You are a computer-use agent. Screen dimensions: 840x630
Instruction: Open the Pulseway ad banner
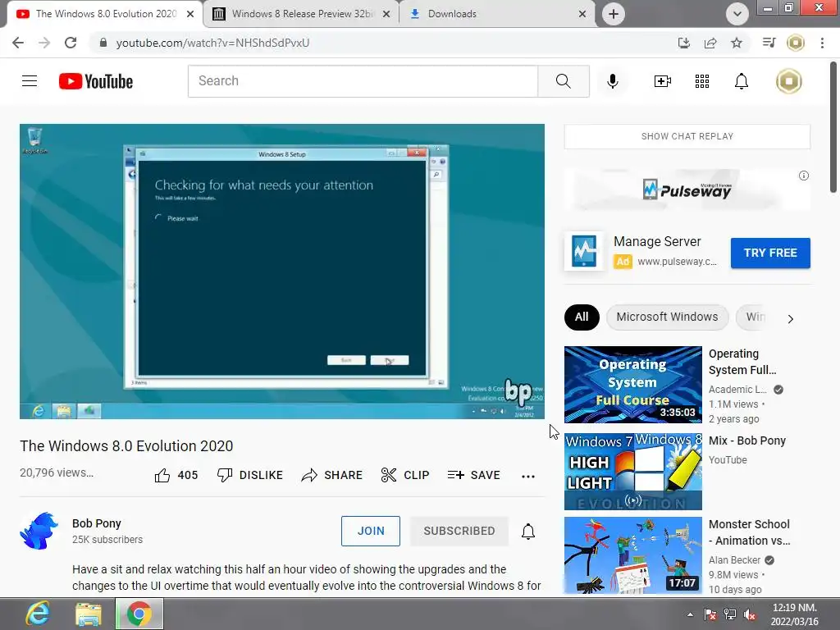(x=687, y=189)
